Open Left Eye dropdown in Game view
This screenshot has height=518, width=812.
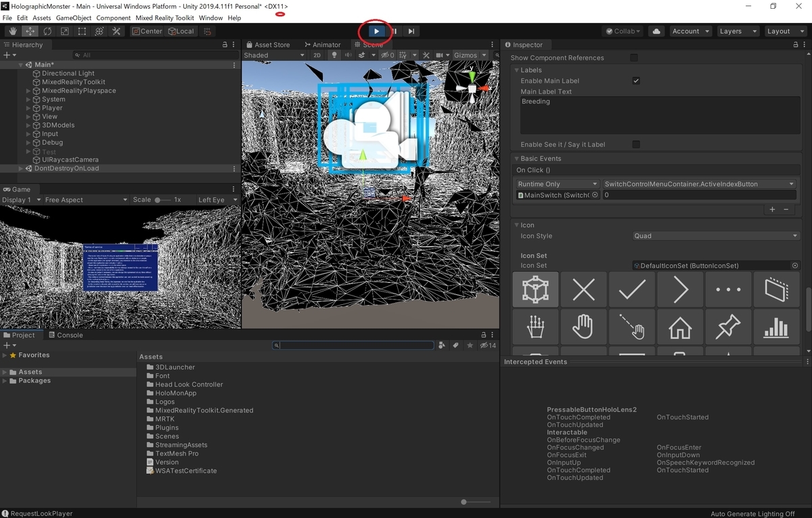217,200
